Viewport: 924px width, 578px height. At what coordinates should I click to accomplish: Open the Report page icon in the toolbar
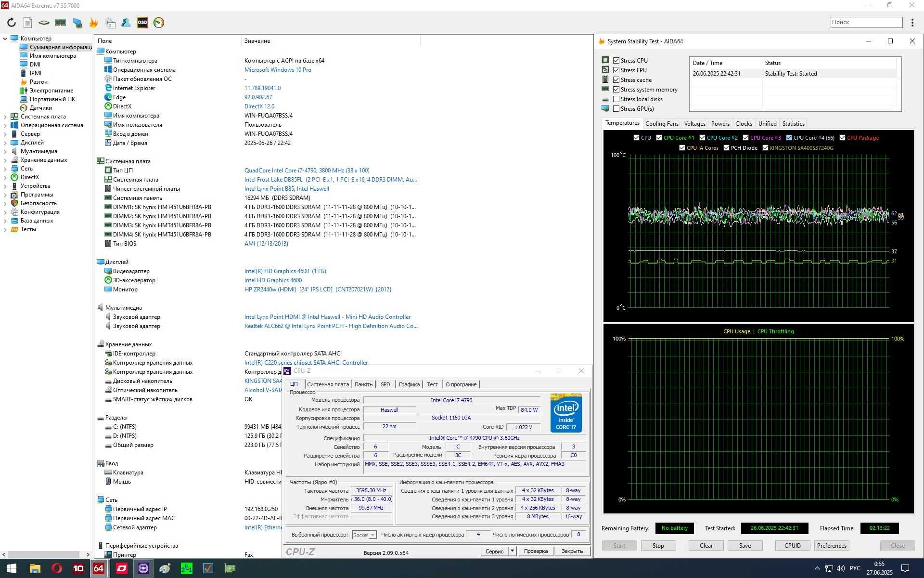(x=28, y=23)
